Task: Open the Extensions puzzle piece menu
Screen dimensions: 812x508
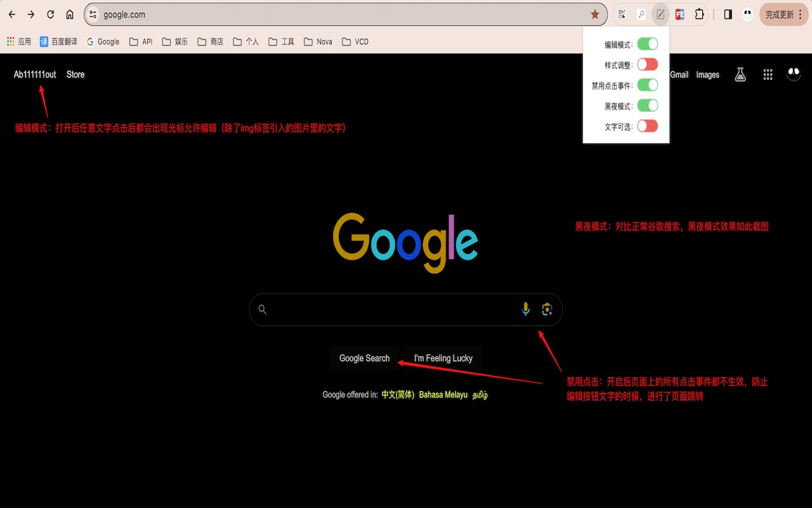Action: (699, 15)
